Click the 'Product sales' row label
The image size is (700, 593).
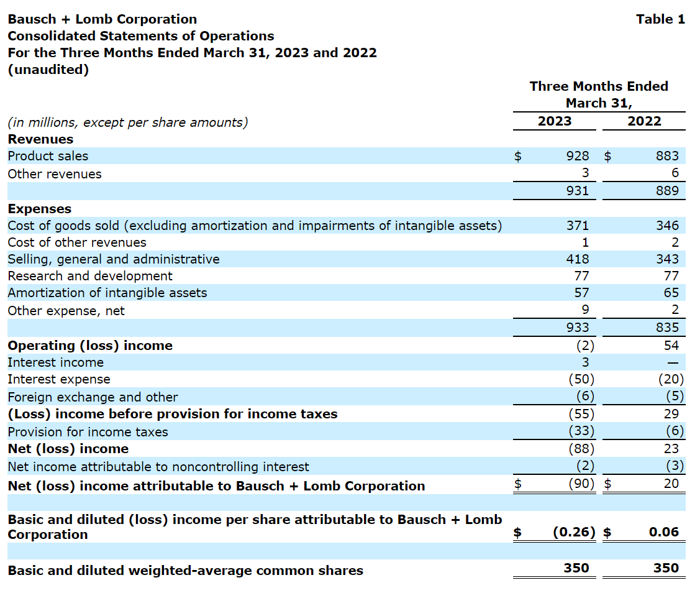48,156
